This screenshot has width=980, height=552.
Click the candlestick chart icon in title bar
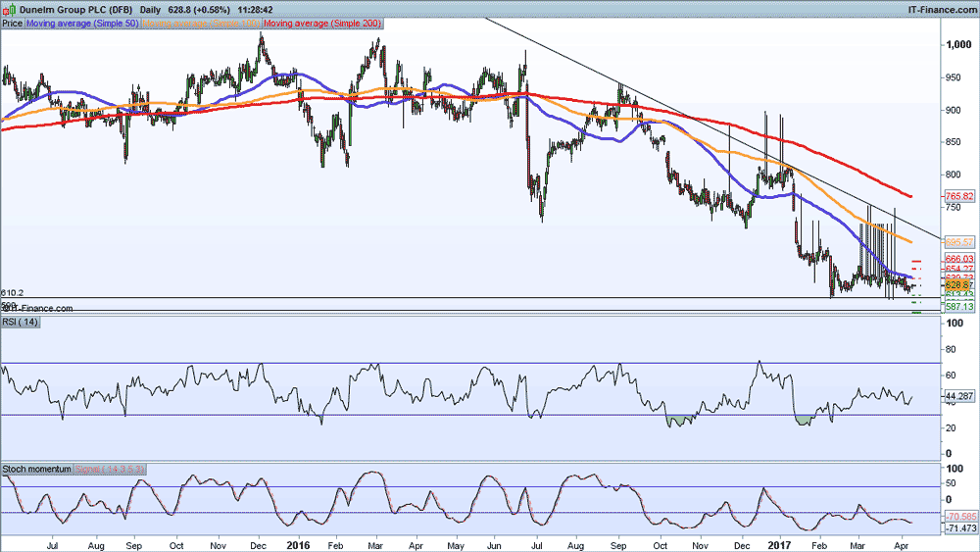click(9, 10)
